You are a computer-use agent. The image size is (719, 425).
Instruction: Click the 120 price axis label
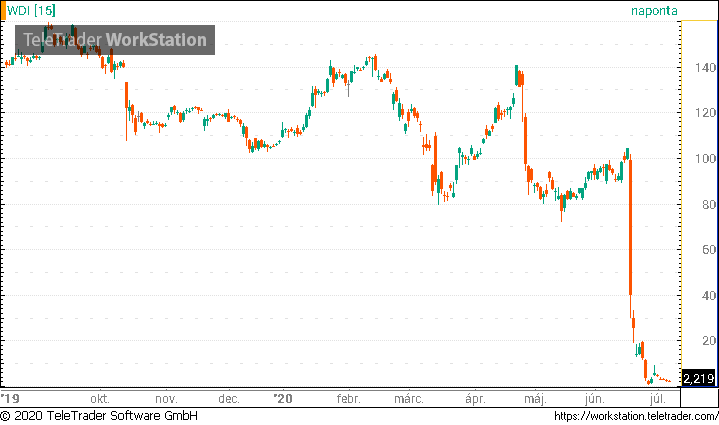(705, 113)
